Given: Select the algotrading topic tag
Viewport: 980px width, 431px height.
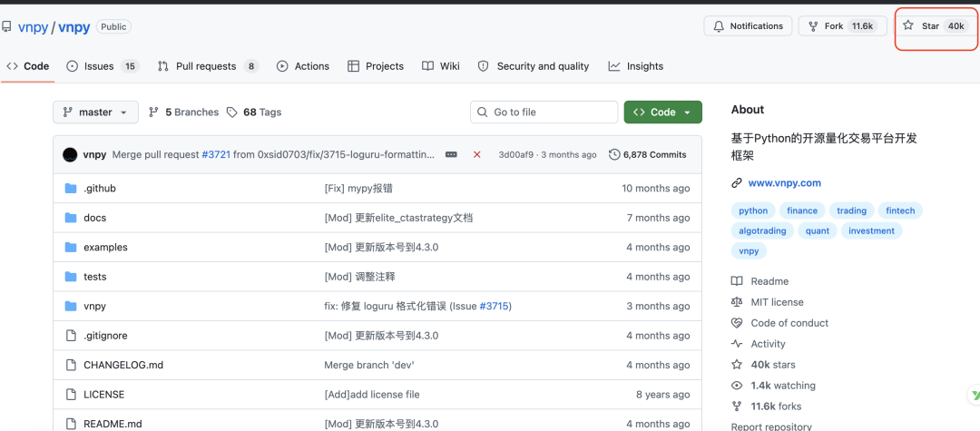Looking at the screenshot, I should pos(762,231).
